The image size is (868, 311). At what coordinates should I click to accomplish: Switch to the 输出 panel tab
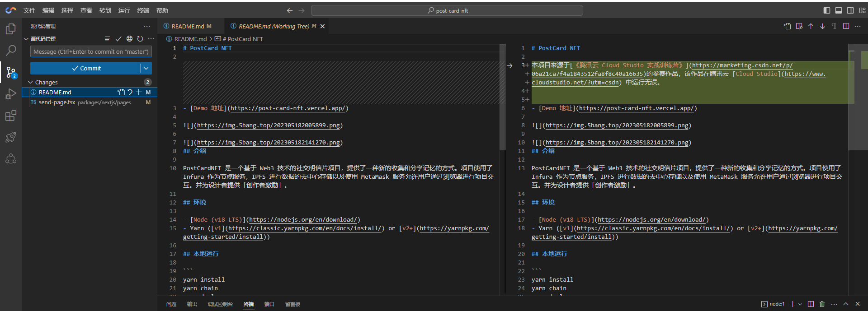point(192,304)
